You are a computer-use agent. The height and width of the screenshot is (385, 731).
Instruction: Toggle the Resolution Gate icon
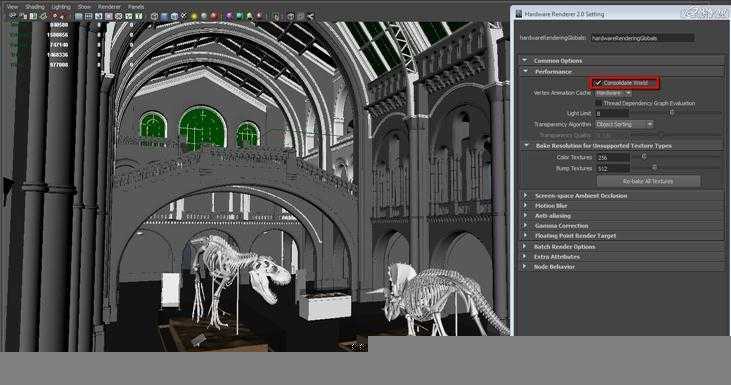[98, 16]
